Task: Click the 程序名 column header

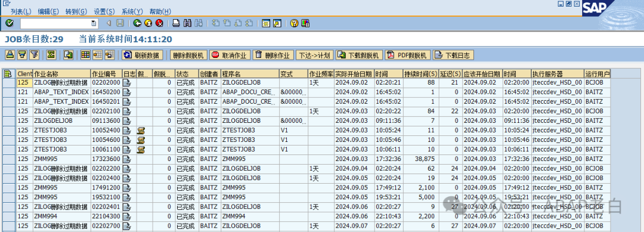Action: click(x=250, y=74)
